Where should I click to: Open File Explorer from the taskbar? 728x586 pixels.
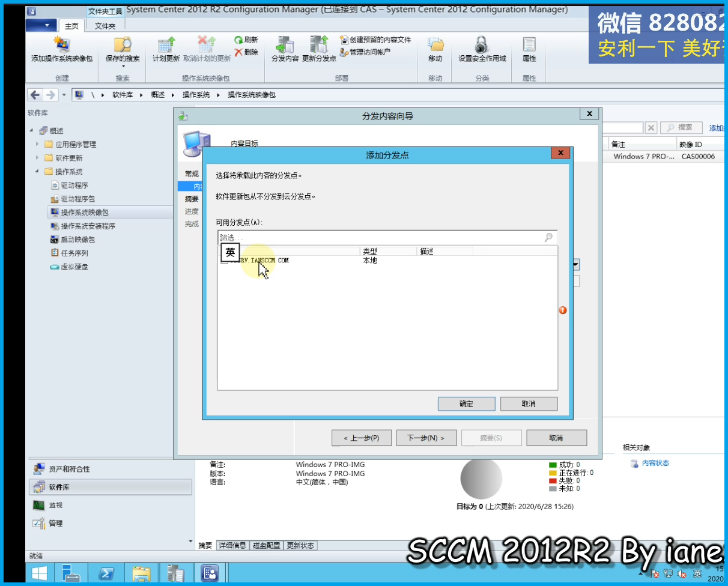141,573
